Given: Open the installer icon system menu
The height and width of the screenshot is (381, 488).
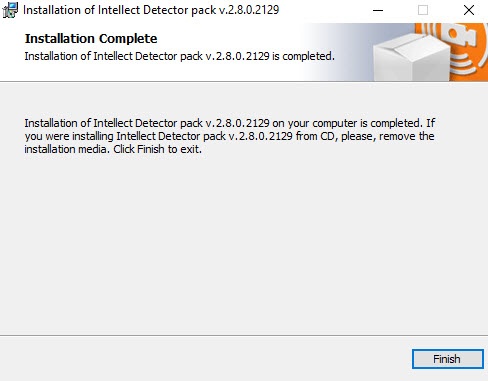Looking at the screenshot, I should click(x=10, y=10).
